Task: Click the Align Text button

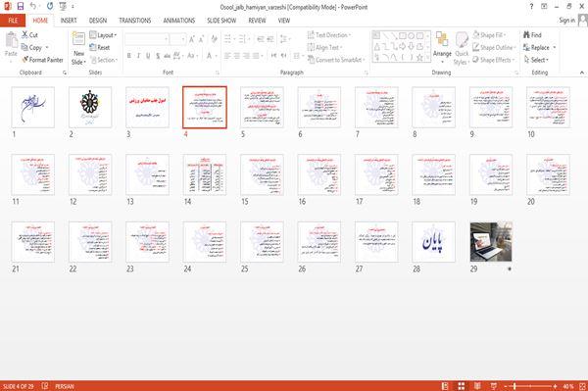Action: point(324,47)
